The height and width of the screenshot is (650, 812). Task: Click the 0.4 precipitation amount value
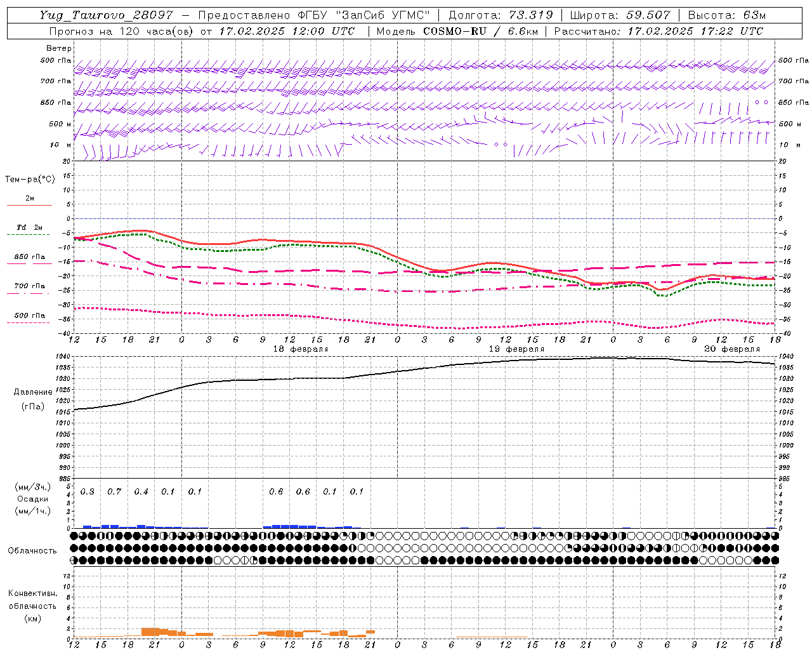pyautogui.click(x=141, y=492)
